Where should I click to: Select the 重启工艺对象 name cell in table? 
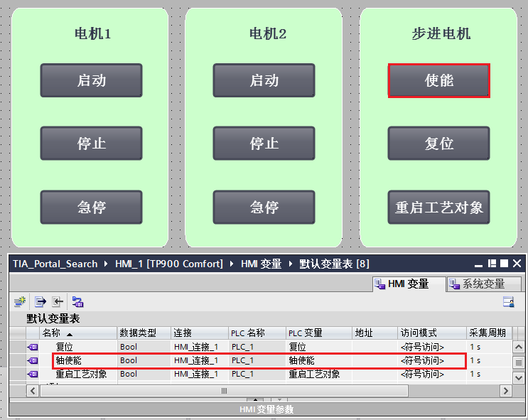(x=78, y=374)
